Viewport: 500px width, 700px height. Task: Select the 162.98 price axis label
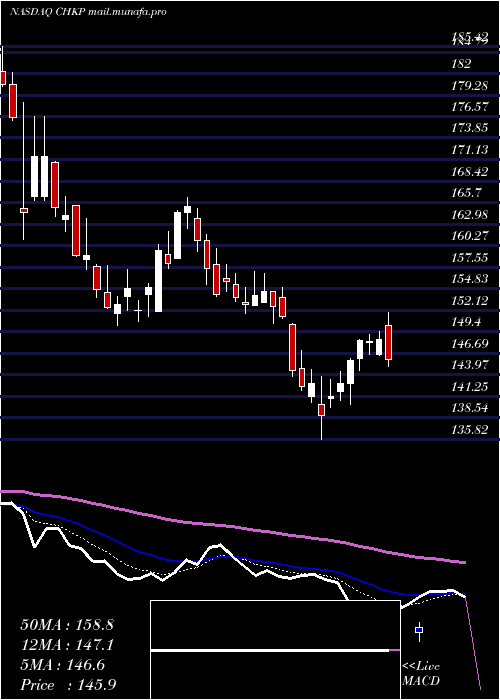[x=469, y=214]
